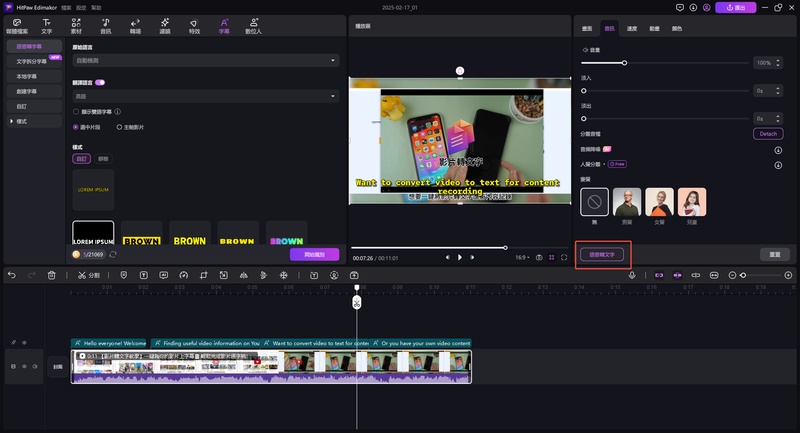Switch to the Color (顏色) properties tab
Viewport: 800px width, 433px height.
coord(677,29)
